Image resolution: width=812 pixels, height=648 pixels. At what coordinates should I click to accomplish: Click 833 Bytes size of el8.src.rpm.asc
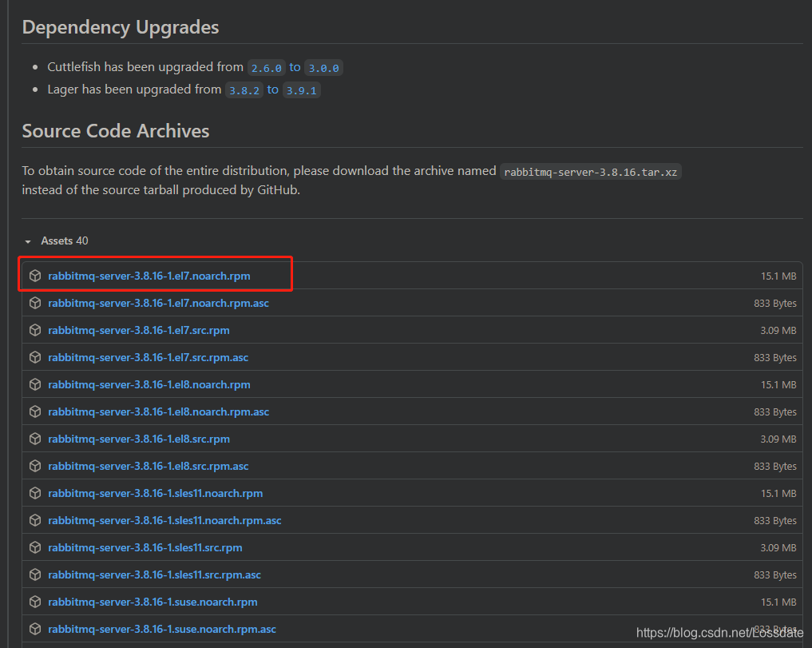coord(774,466)
